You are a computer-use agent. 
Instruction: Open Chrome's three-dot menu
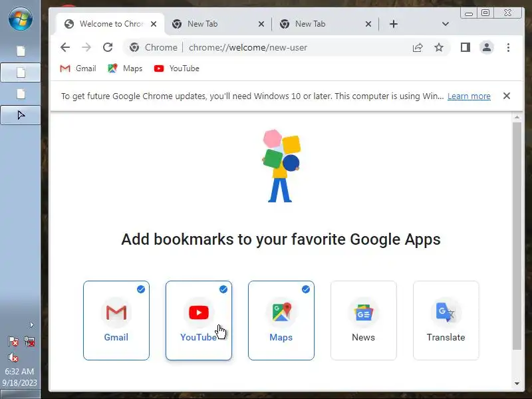click(x=508, y=47)
